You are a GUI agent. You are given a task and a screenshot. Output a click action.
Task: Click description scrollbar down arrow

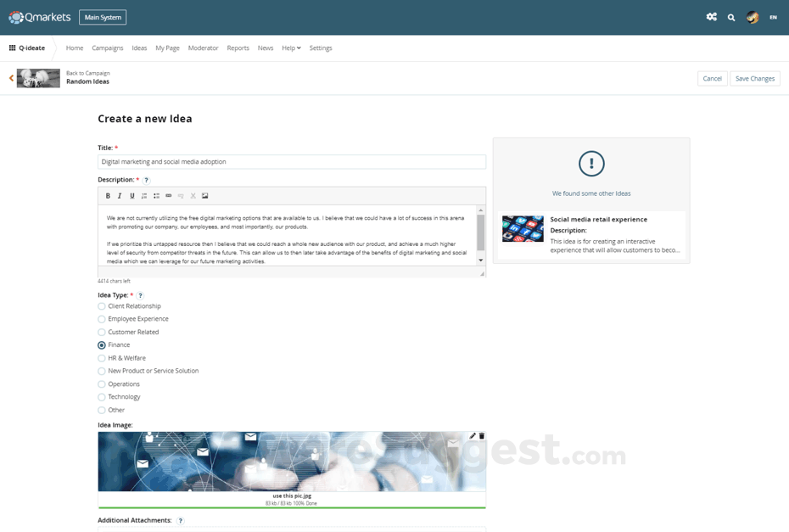(x=480, y=260)
